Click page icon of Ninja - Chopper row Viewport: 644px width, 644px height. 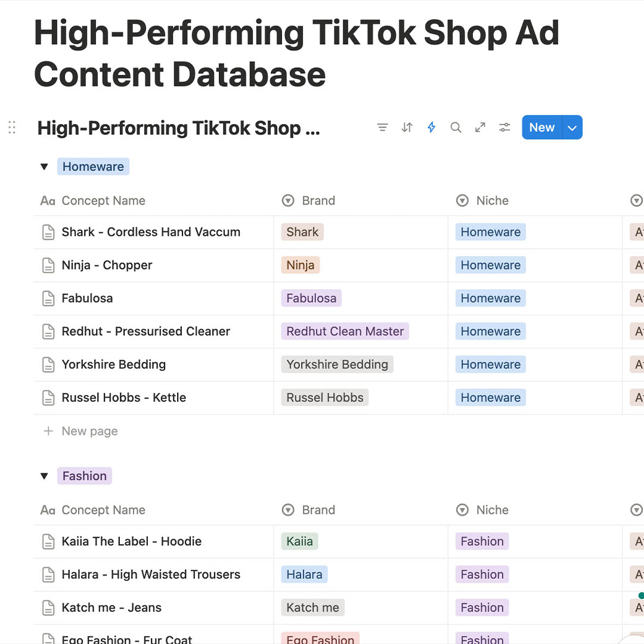tap(48, 265)
